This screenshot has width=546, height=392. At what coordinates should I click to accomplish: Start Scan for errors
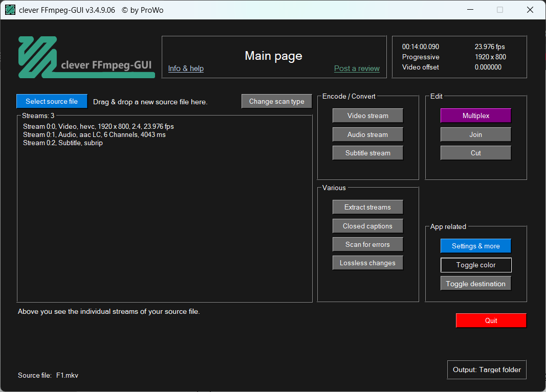(368, 244)
